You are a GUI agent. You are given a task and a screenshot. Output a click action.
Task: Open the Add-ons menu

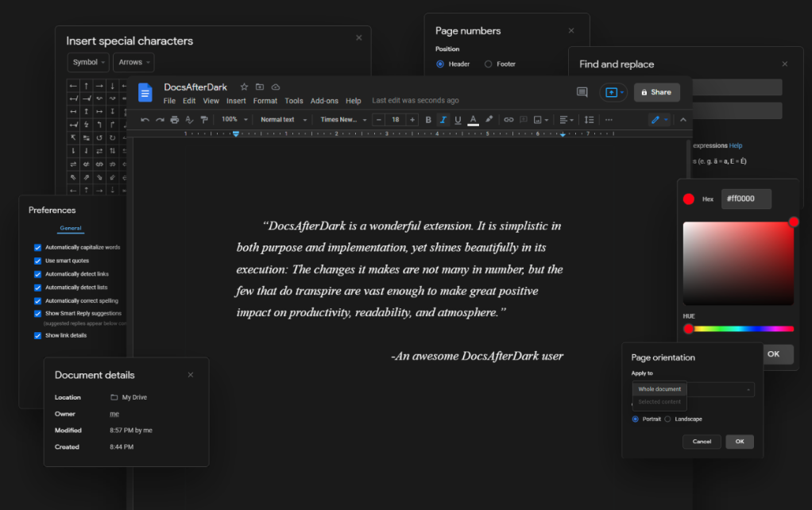coord(324,101)
